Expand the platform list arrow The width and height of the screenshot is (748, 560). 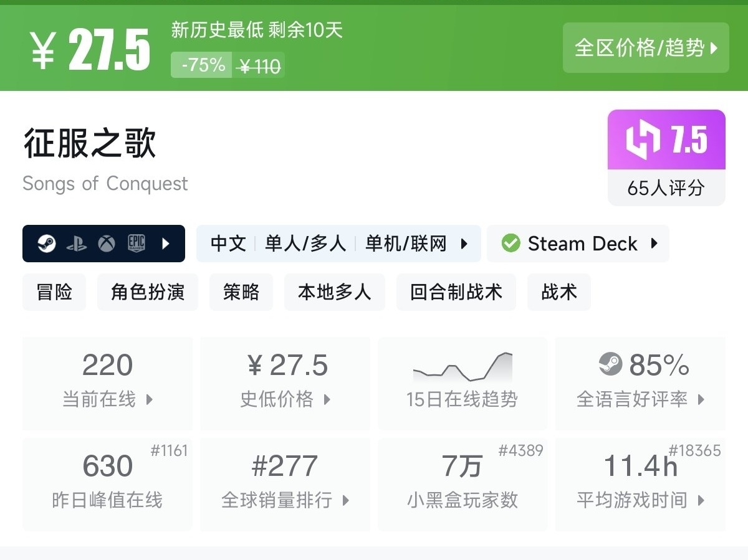coord(166,244)
